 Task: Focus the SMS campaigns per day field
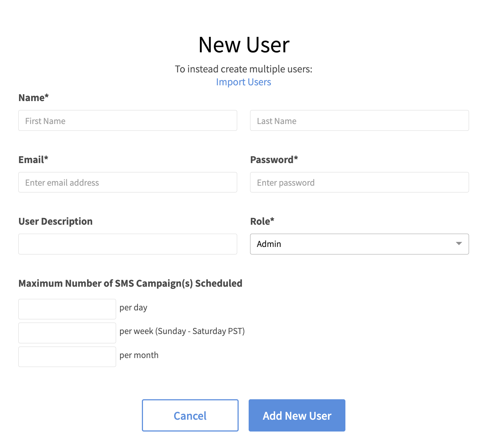click(x=67, y=309)
